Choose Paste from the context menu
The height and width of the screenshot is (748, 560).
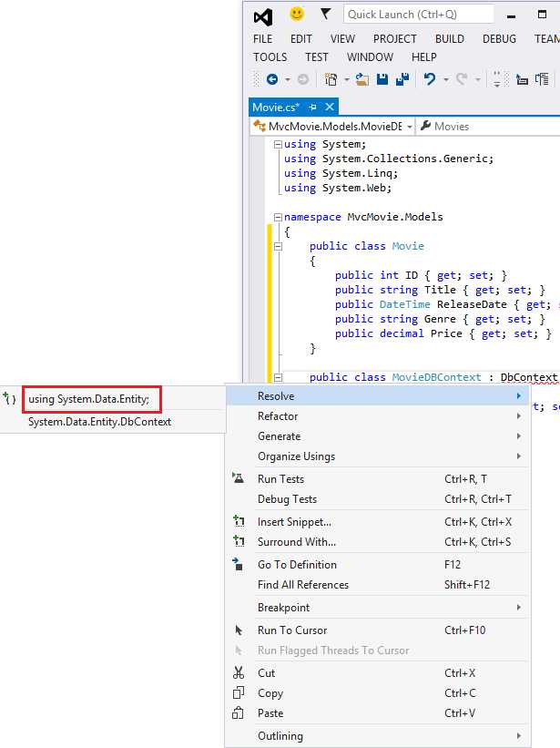tap(378, 713)
